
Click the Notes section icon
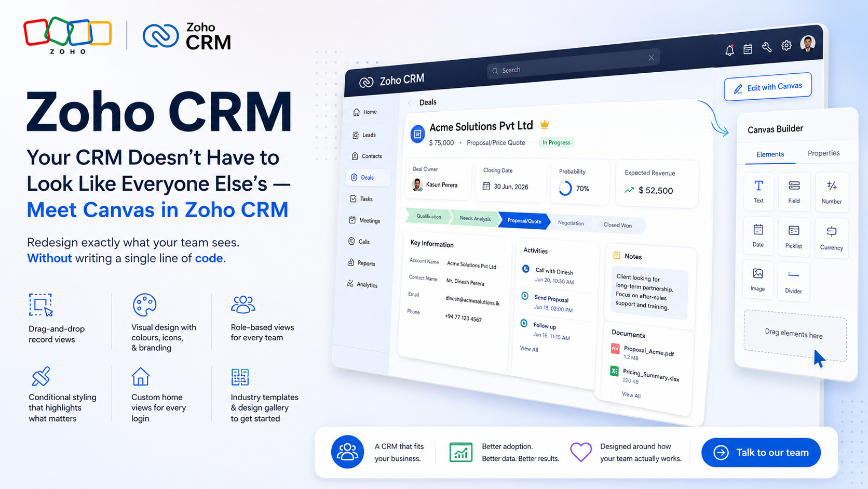tap(617, 255)
